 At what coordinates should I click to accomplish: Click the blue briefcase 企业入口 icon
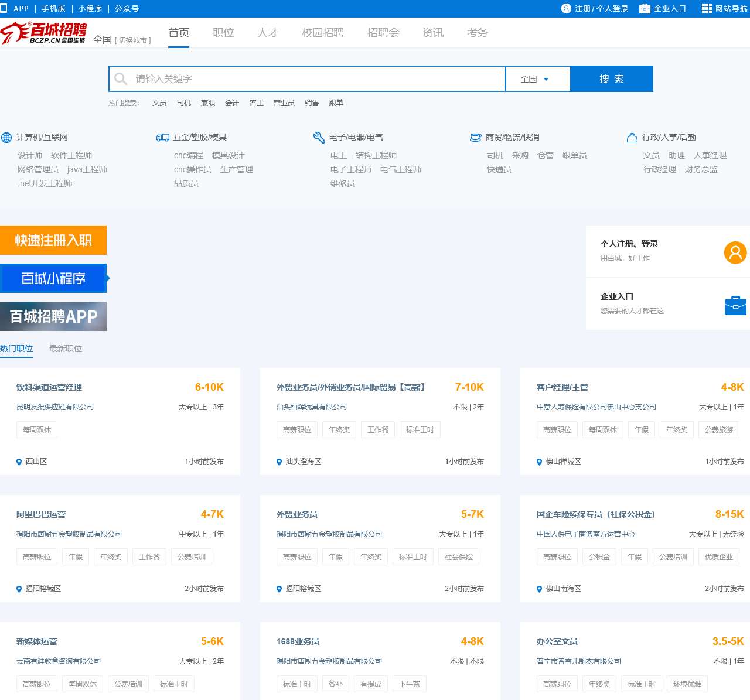click(x=735, y=305)
